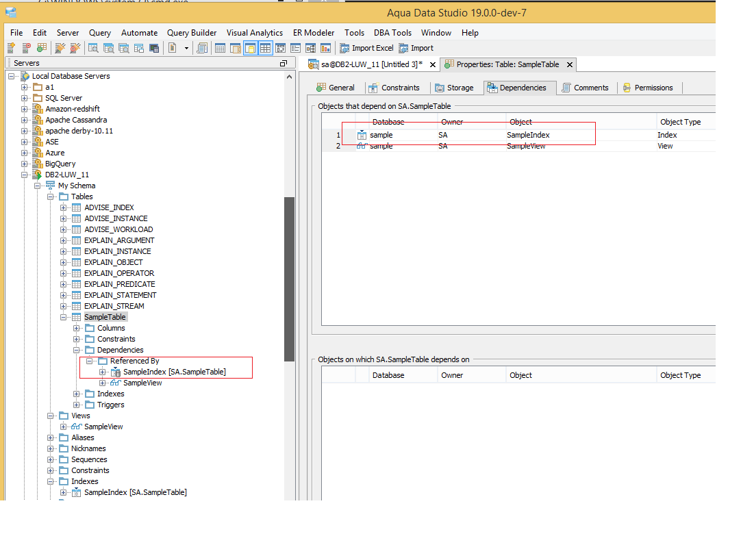Click the disconnect plug icon with red minus
This screenshot has width=741, height=560.
coord(75,48)
